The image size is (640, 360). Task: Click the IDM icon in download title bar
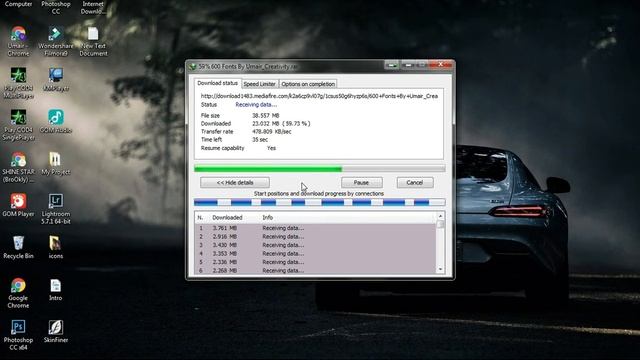point(193,66)
